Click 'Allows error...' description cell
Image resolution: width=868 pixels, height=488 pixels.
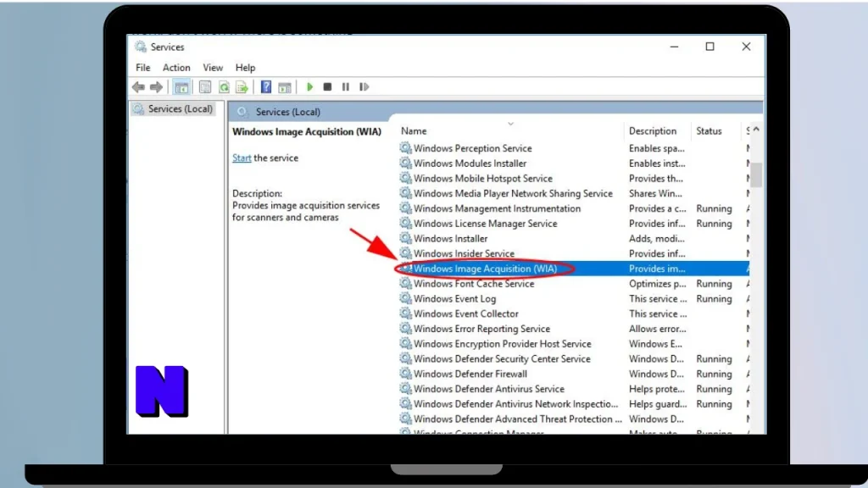[x=658, y=329]
